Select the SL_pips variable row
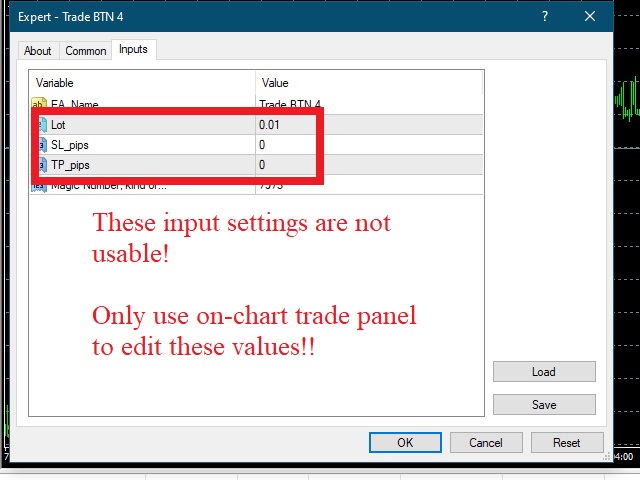640x480 pixels. 257,145
